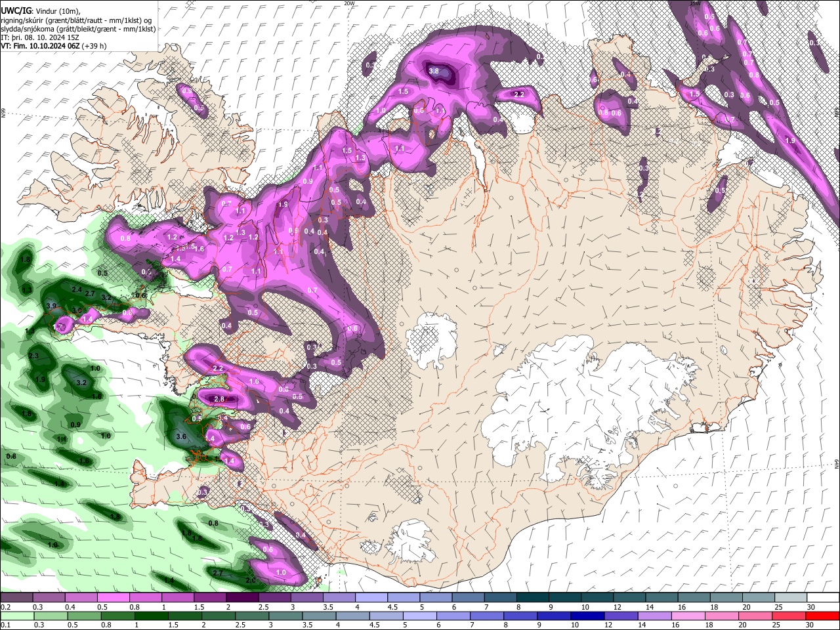
Task: Click the '3.8' snowfall value on north coast
Action: (433, 71)
